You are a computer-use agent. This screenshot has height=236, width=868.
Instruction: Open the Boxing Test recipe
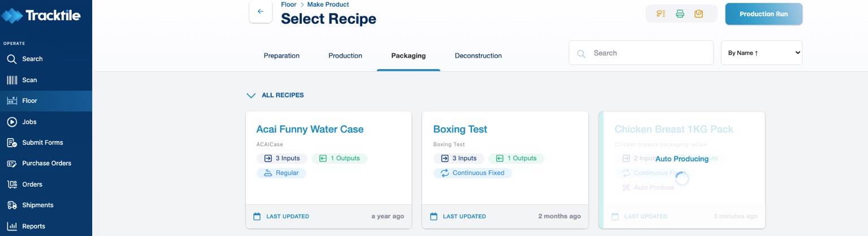click(460, 129)
